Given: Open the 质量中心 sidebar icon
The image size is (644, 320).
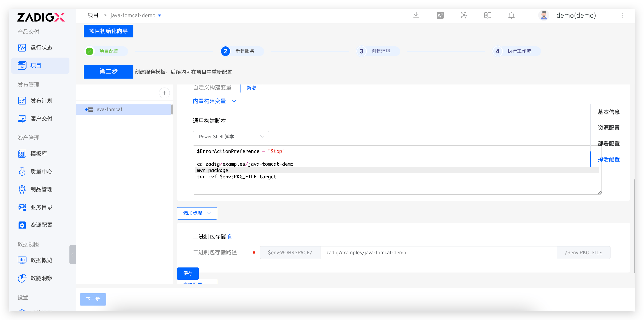Looking at the screenshot, I should 22,171.
